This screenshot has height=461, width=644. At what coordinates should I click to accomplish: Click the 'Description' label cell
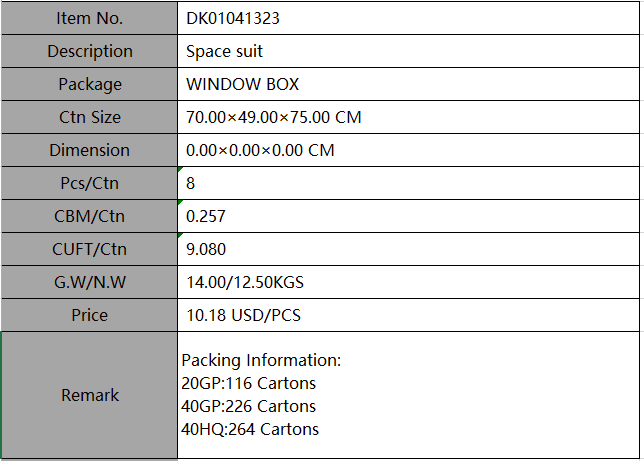pyautogui.click(x=90, y=51)
